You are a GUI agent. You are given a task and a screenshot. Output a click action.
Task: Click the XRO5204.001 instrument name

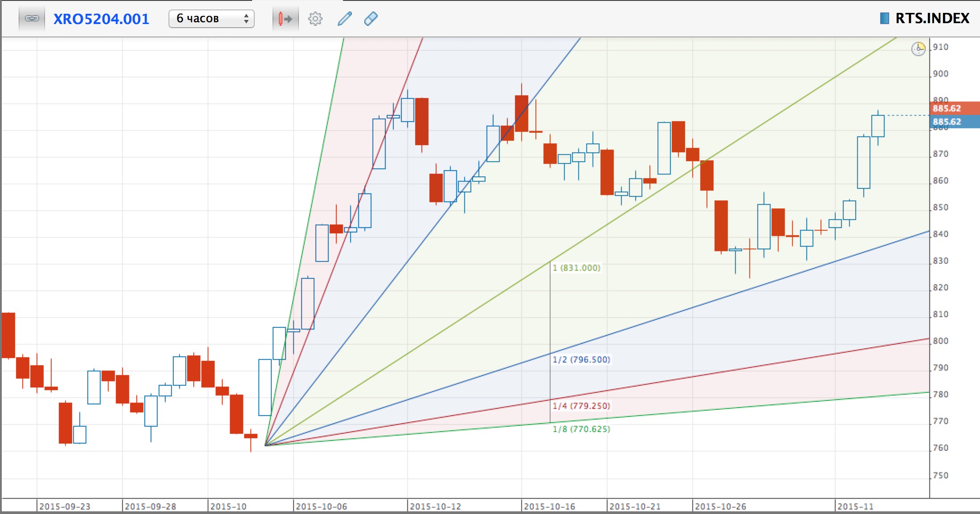point(101,19)
